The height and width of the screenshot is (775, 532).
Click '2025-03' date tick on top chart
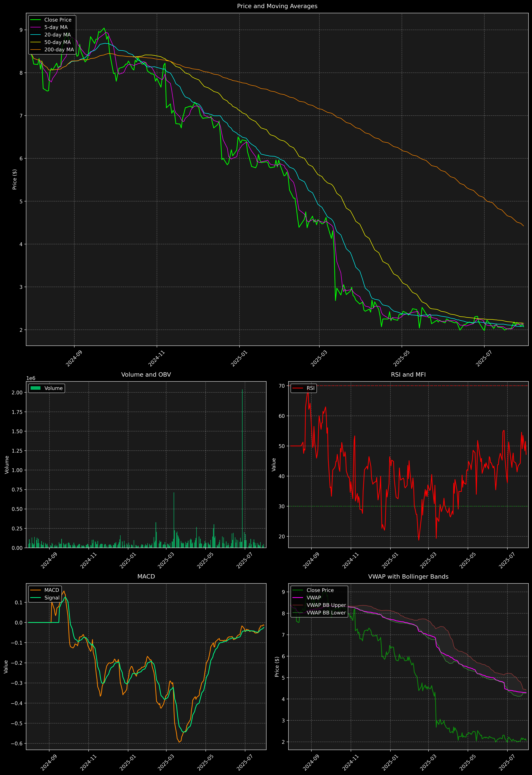(x=319, y=358)
